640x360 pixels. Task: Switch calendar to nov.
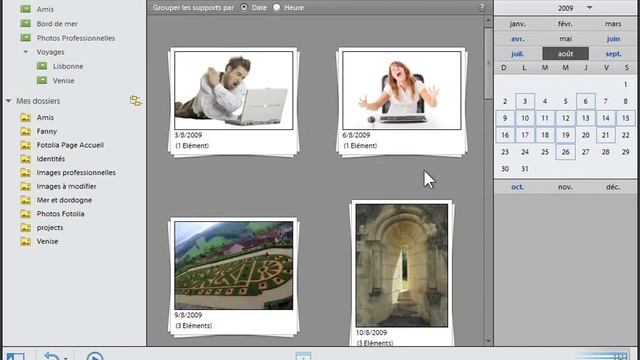coord(565,187)
